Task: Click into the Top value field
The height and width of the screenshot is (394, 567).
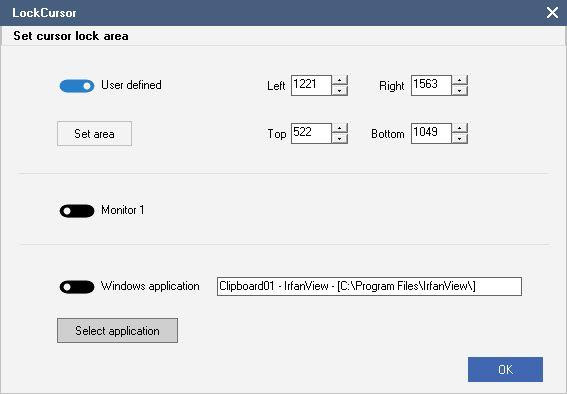Action: click(311, 133)
